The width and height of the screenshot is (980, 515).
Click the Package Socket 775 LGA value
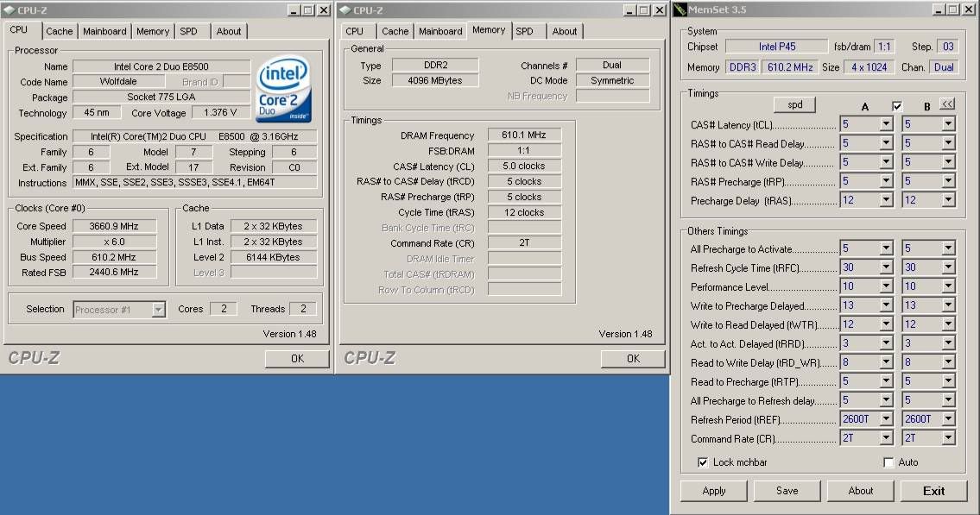click(x=161, y=97)
